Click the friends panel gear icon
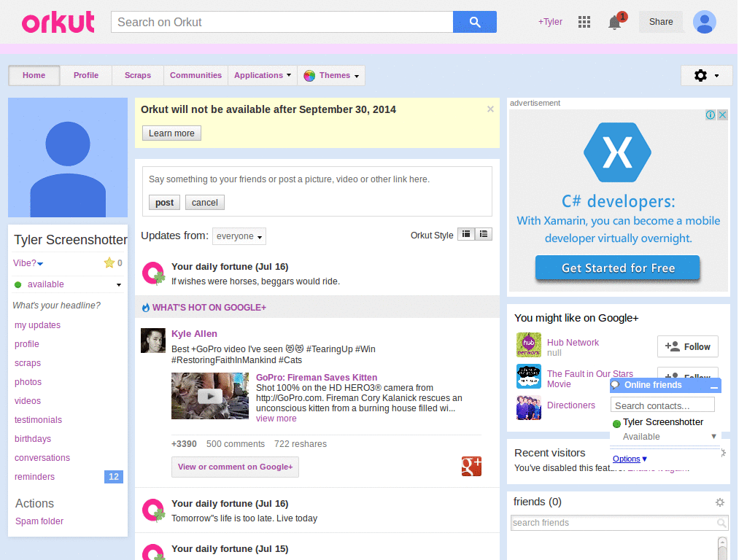The image size is (747, 560). (720, 502)
